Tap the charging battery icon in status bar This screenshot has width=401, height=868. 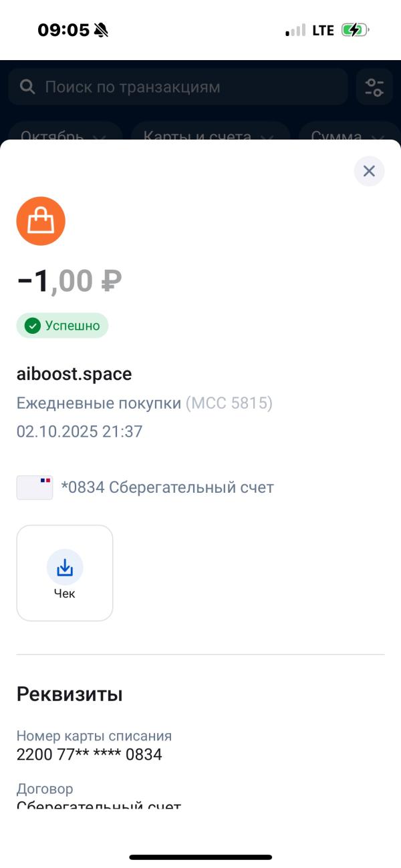pos(356,29)
